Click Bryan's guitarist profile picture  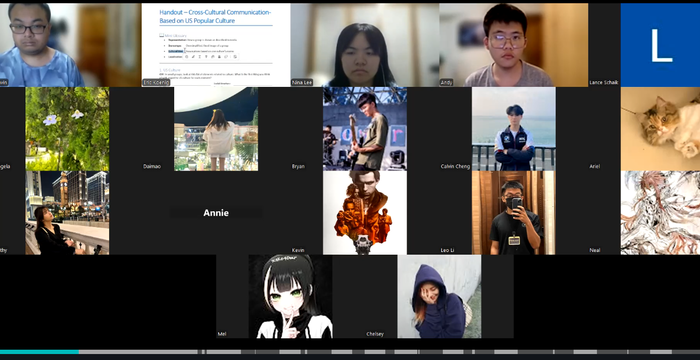tap(365, 129)
